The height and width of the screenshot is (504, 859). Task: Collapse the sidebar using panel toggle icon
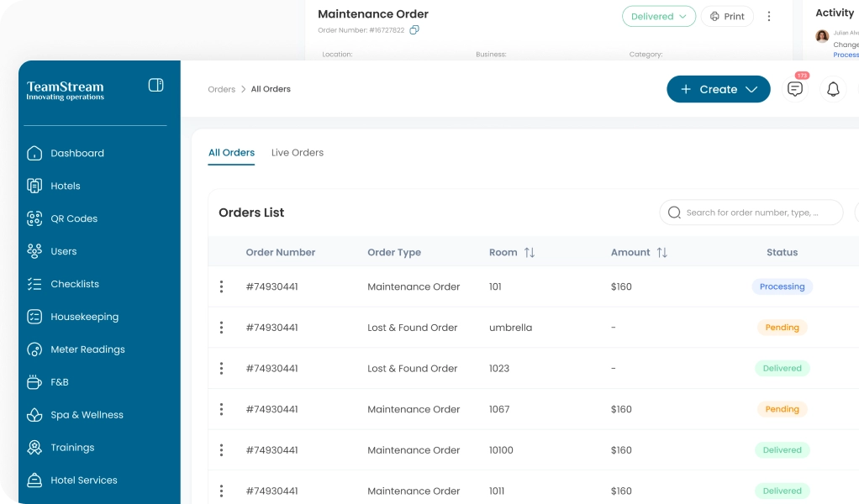click(x=155, y=85)
